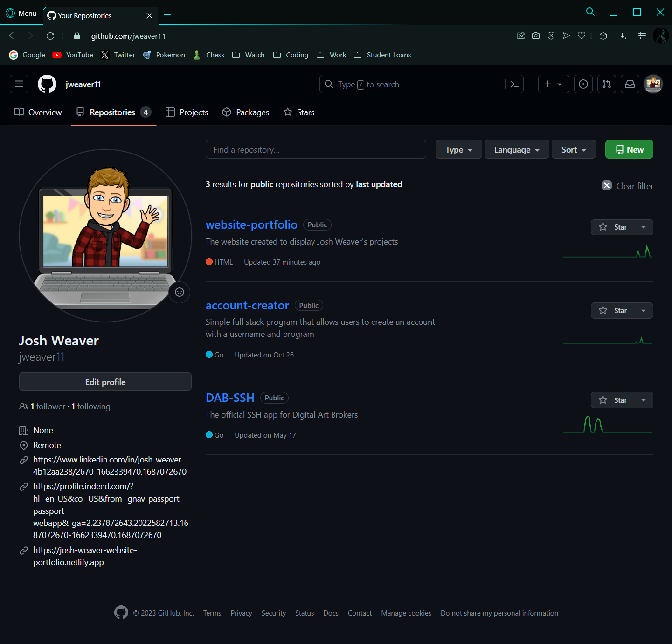Viewport: 672px width, 644px height.
Task: Expand the Language filter dropdown
Action: (x=517, y=149)
